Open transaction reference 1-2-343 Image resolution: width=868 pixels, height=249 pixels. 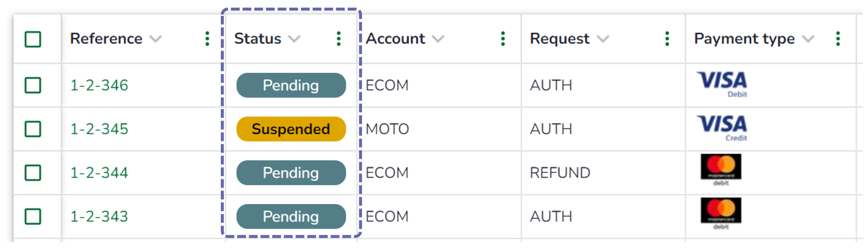(99, 216)
